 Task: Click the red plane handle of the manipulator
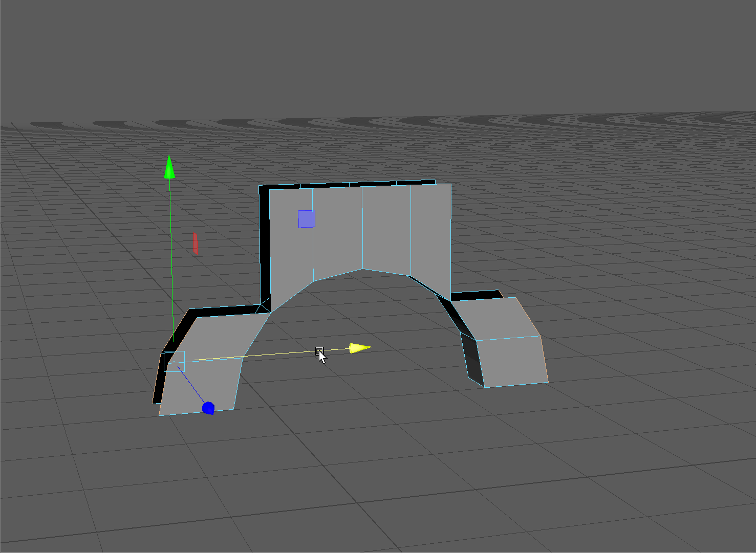coord(195,243)
